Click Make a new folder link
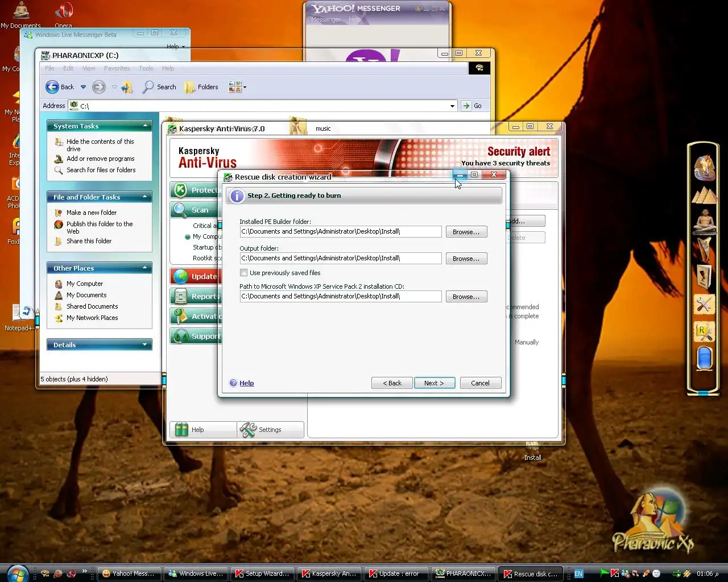This screenshot has height=582, width=728. pyautogui.click(x=91, y=213)
